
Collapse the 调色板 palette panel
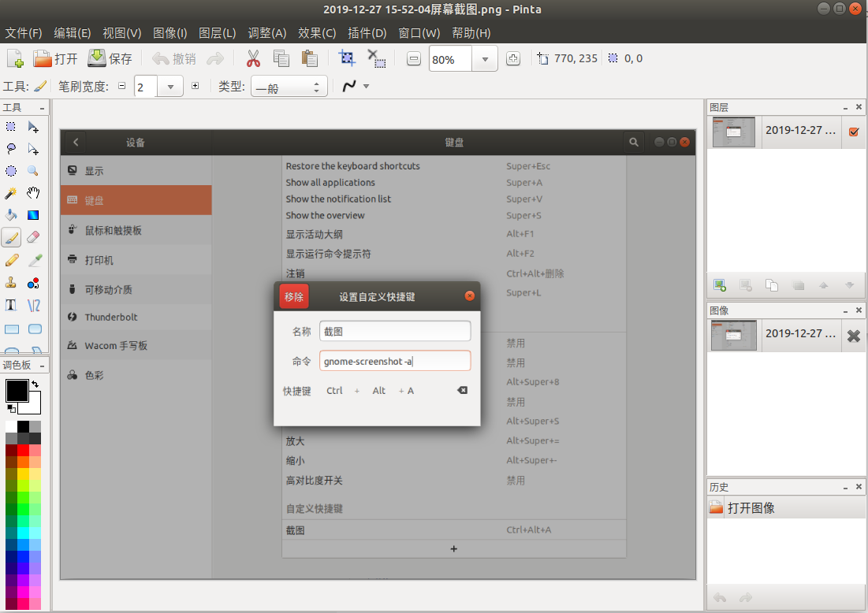click(42, 366)
